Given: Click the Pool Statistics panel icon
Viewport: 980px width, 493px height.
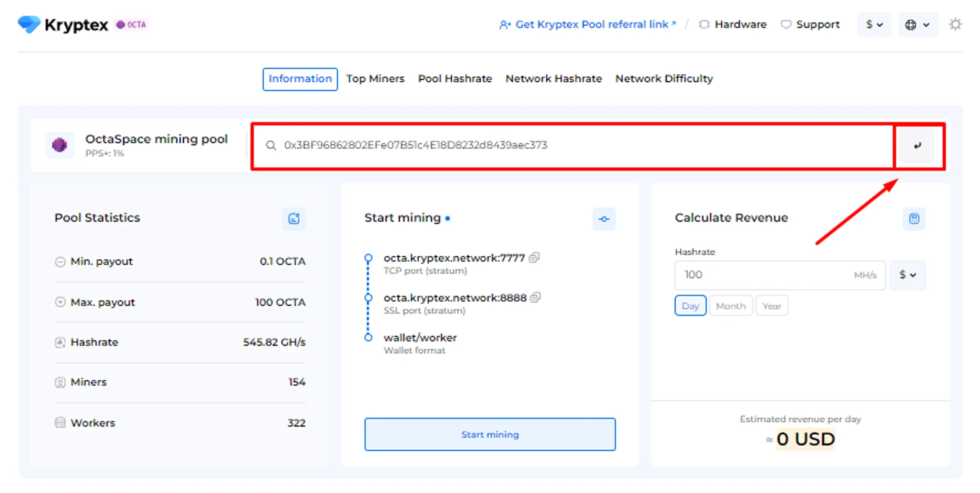Looking at the screenshot, I should pyautogui.click(x=294, y=219).
